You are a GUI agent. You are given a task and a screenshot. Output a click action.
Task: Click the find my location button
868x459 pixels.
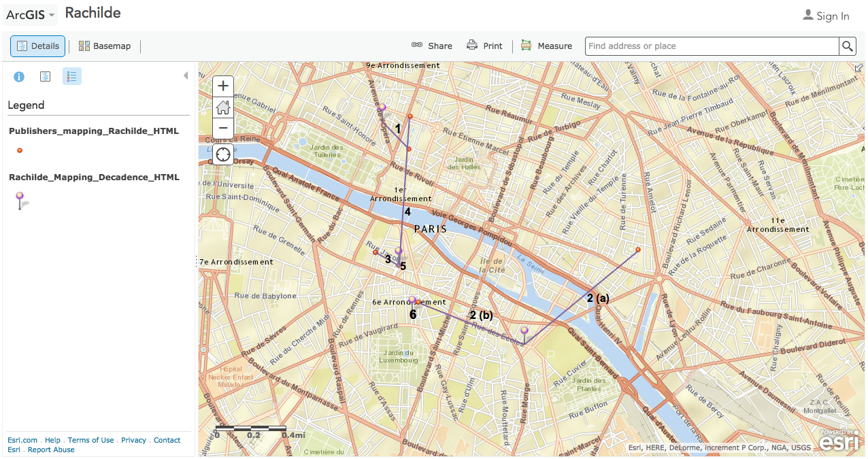coord(223,154)
